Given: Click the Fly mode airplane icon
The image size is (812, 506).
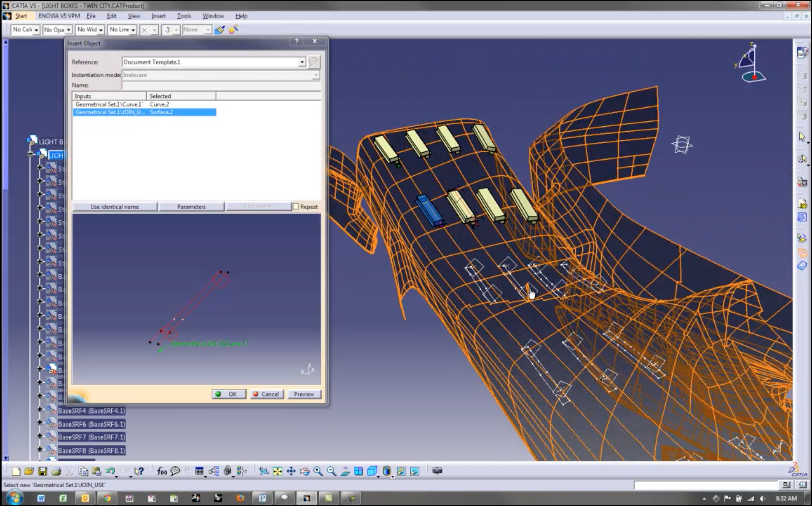Looking at the screenshot, I should pos(264,471).
